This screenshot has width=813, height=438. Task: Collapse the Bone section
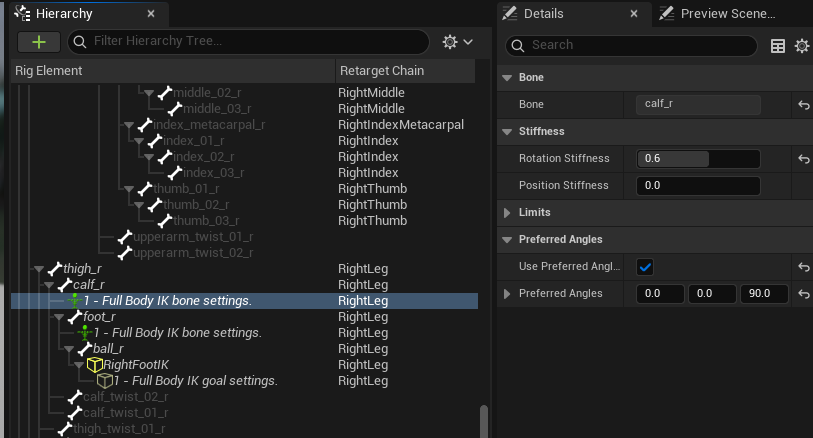point(507,78)
